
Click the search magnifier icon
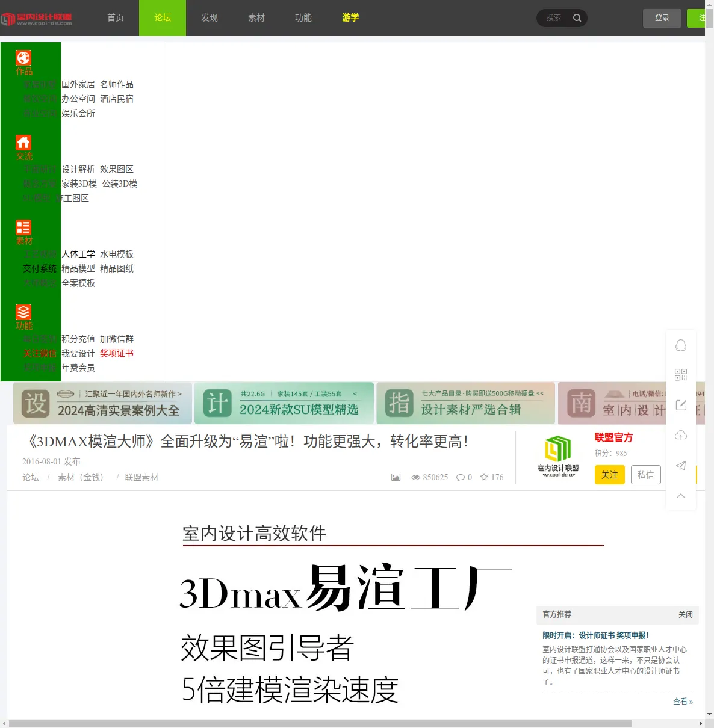pos(577,18)
